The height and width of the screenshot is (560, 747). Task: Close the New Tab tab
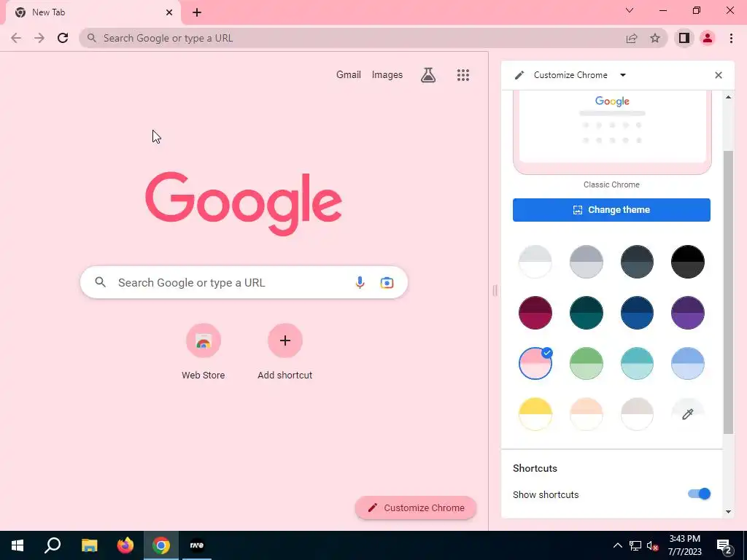[169, 12]
